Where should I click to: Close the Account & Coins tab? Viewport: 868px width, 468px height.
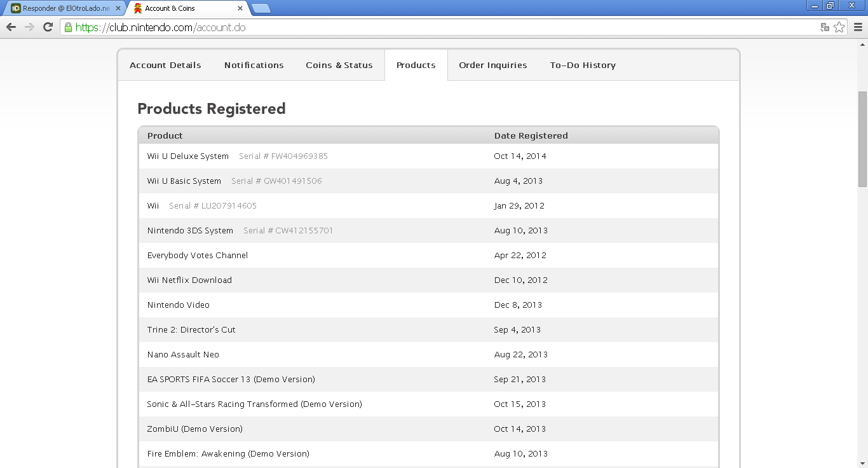pos(240,8)
